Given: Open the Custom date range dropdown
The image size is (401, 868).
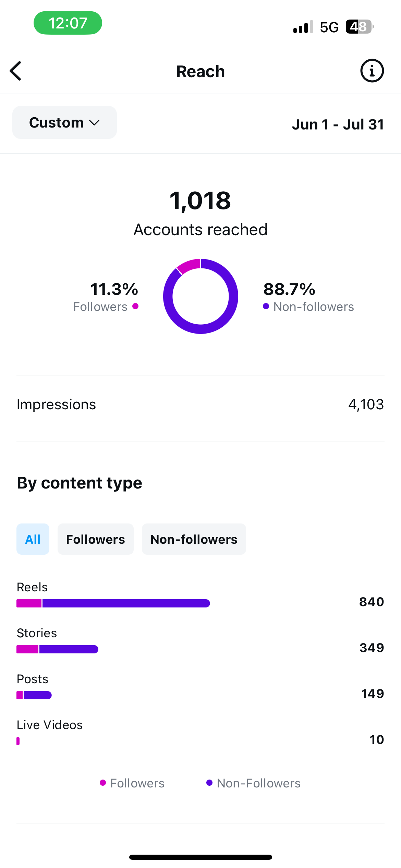Looking at the screenshot, I should coord(64,122).
